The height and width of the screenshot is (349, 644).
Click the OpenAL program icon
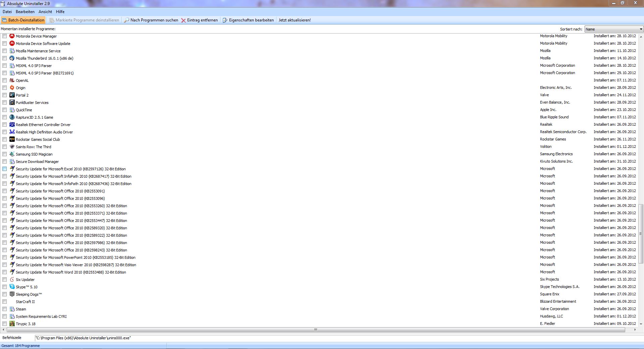12,80
